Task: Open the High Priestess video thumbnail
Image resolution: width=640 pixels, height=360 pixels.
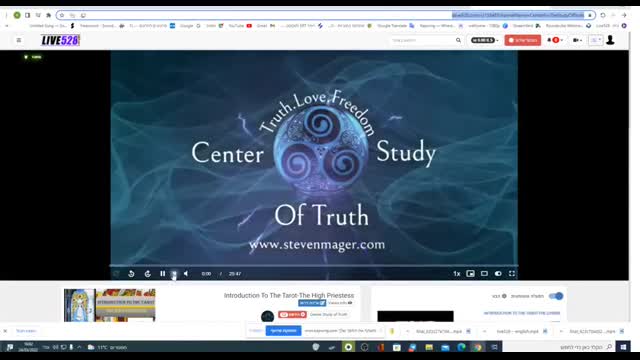Action: pyautogui.click(x=109, y=305)
